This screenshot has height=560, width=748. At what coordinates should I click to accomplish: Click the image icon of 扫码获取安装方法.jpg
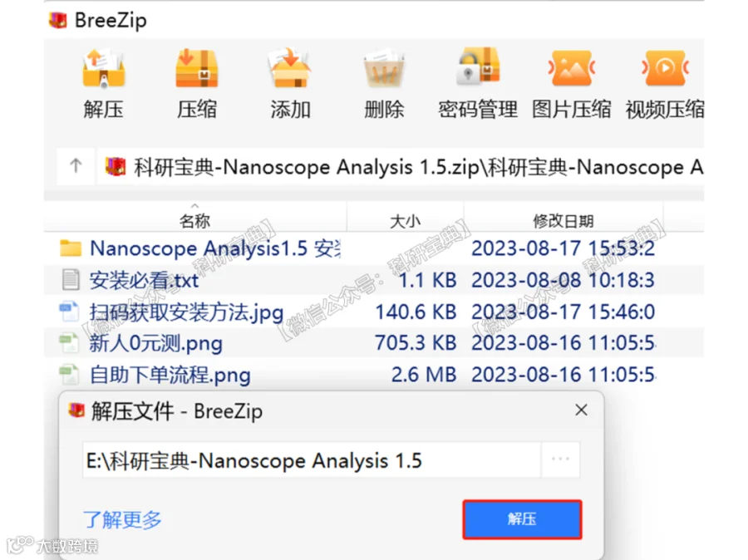tap(69, 312)
